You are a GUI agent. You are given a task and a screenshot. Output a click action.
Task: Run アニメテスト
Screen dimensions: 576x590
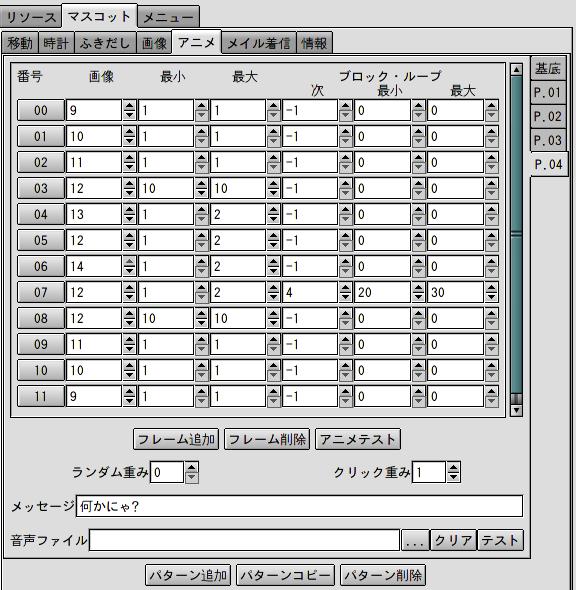[358, 439]
